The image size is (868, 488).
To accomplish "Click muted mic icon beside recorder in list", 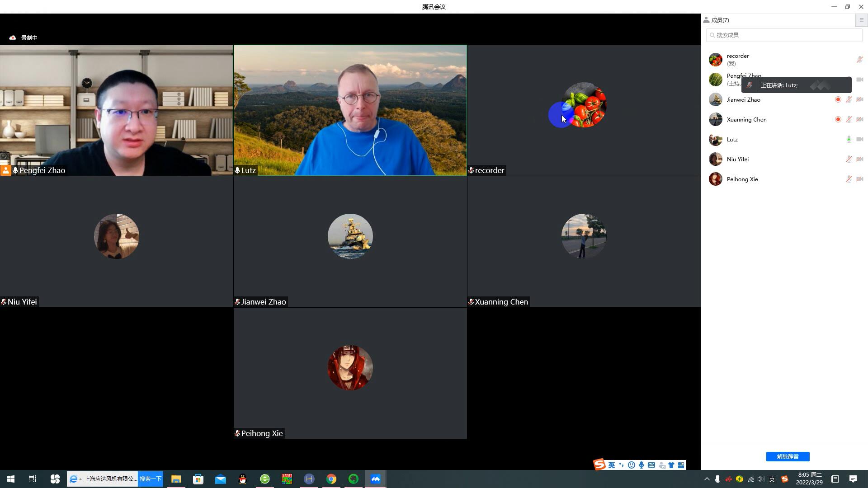I will click(859, 60).
